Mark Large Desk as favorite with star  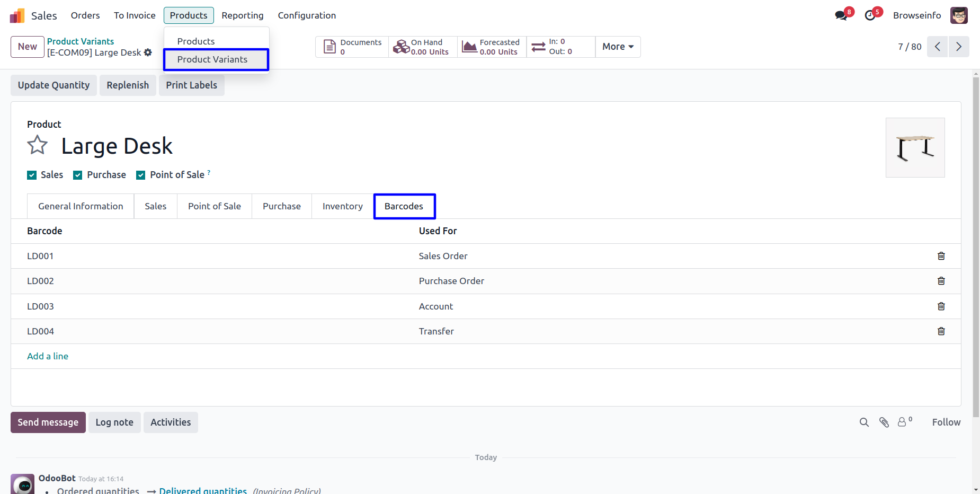38,145
